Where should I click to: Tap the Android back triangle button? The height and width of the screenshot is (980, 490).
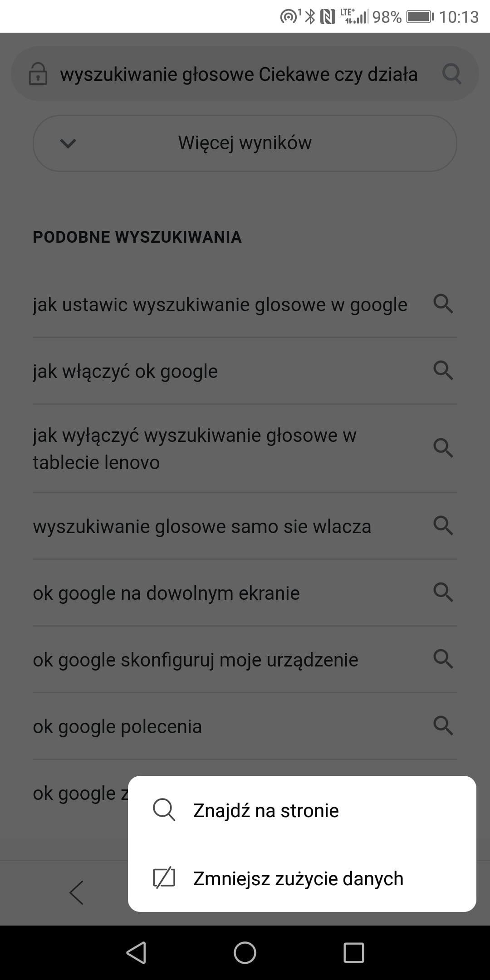click(x=136, y=952)
